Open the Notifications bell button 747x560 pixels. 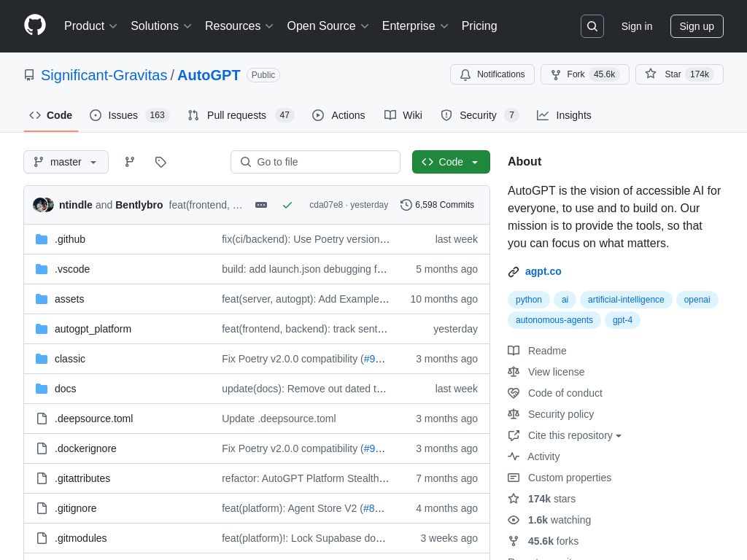click(x=492, y=74)
